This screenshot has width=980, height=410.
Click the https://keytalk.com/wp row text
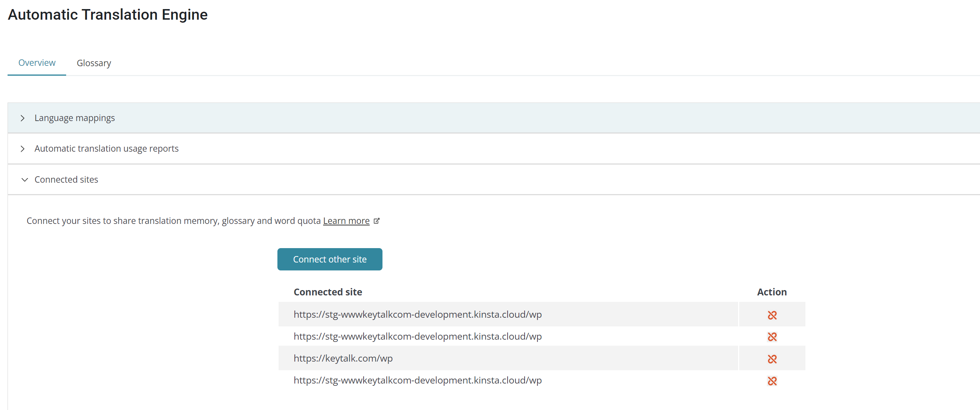[x=343, y=358]
